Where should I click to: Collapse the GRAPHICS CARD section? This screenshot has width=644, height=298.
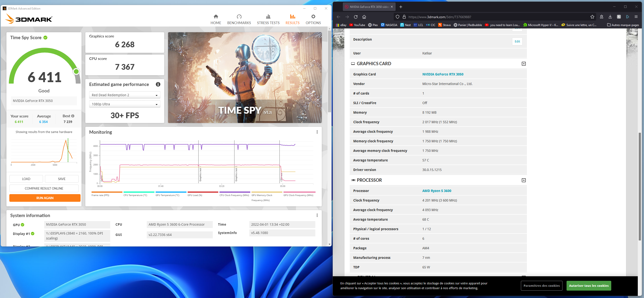click(x=524, y=64)
